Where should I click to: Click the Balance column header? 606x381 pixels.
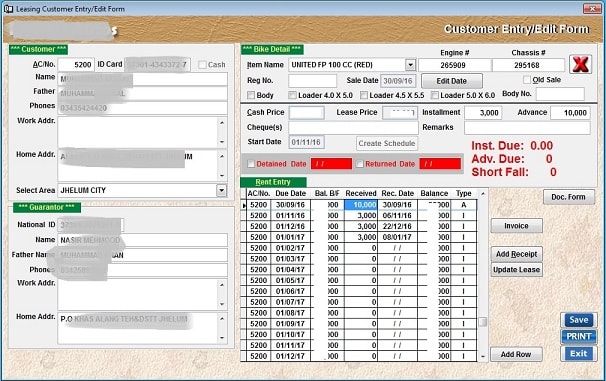pyautogui.click(x=434, y=193)
